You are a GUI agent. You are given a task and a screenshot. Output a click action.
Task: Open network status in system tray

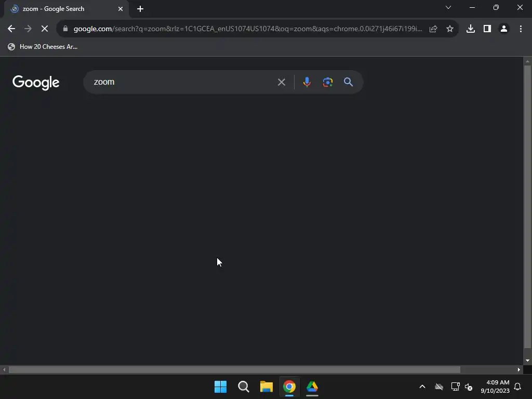pos(455,387)
